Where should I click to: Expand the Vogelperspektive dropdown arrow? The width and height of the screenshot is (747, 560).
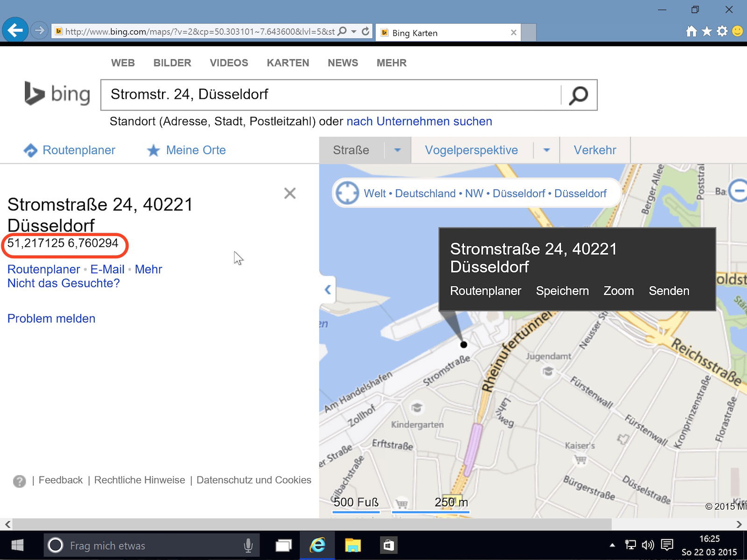click(546, 150)
